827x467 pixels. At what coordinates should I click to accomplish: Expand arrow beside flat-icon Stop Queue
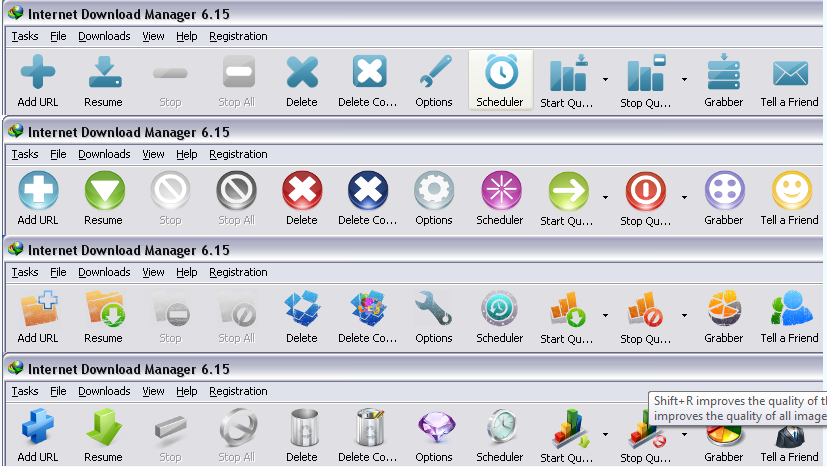(x=684, y=79)
